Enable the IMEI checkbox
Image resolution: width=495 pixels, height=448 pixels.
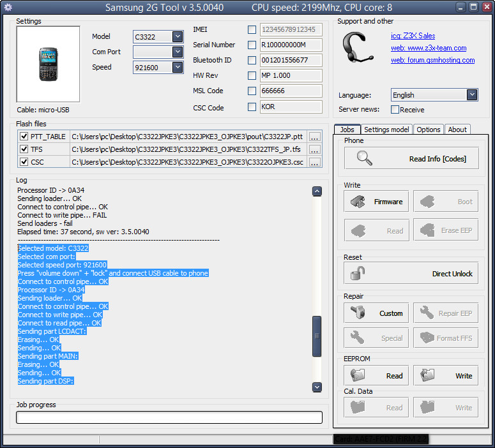pyautogui.click(x=252, y=29)
